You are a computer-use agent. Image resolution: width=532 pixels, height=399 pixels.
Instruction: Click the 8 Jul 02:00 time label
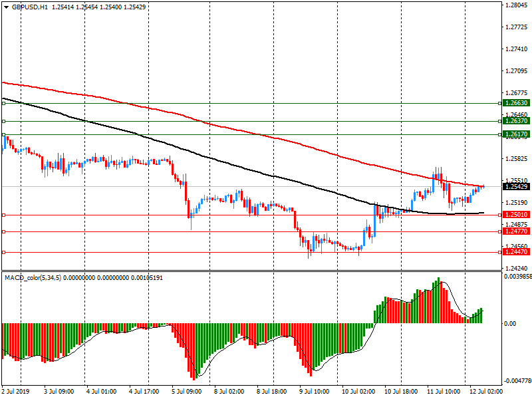tap(229, 392)
